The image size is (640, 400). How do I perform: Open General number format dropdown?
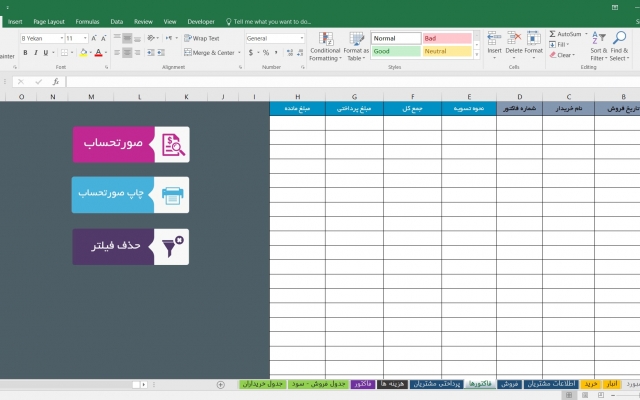coord(302,38)
